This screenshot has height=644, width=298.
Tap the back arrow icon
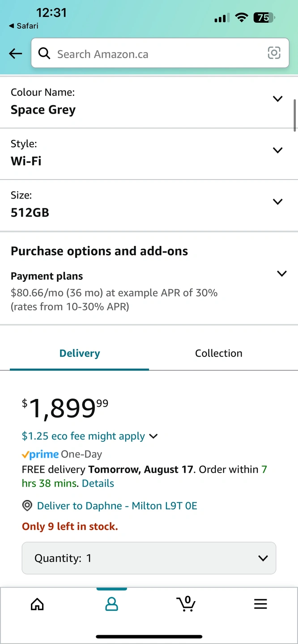click(16, 54)
